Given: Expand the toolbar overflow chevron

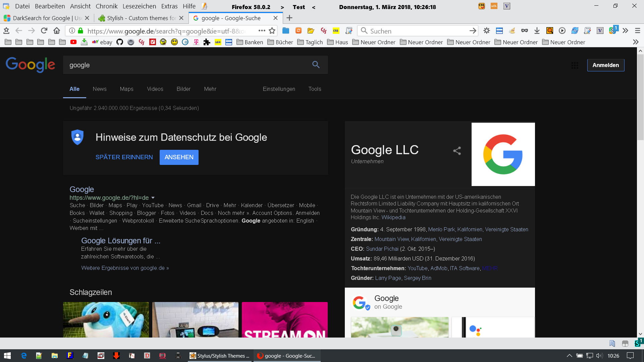Looking at the screenshot, I should coord(625,31).
